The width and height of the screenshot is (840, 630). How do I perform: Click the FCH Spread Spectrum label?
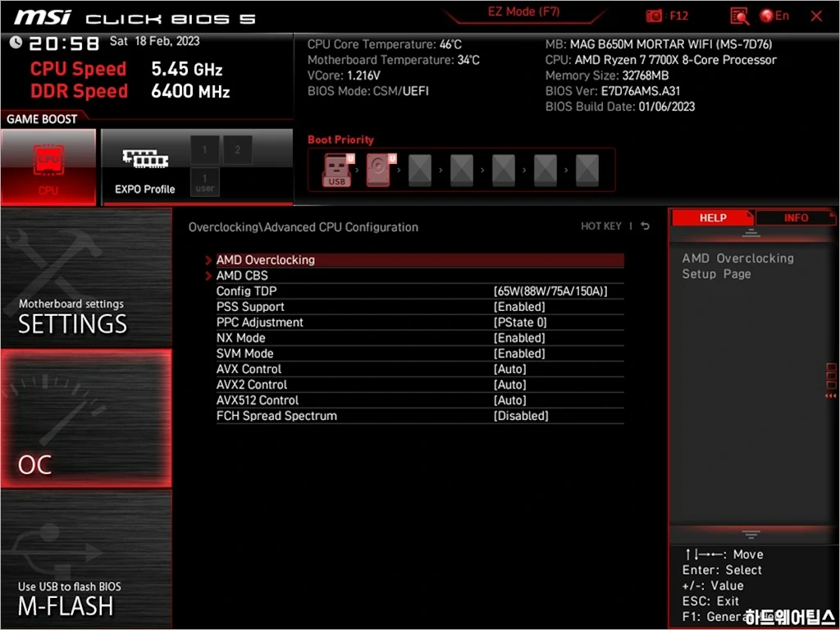pos(276,416)
